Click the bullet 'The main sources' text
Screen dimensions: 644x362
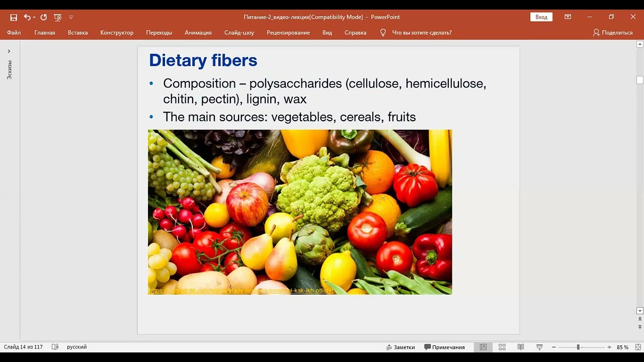pos(289,117)
